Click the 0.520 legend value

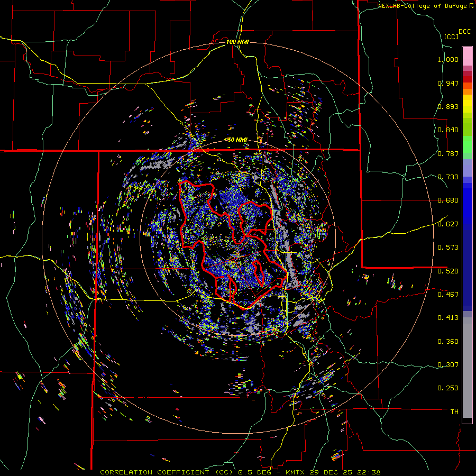[448, 271]
